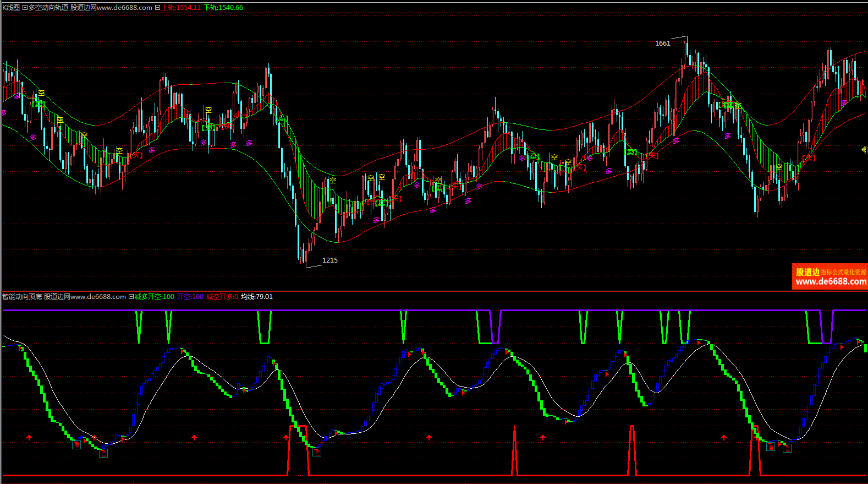Click the red flag at lower panel's left start

pyautogui.click(x=20, y=347)
